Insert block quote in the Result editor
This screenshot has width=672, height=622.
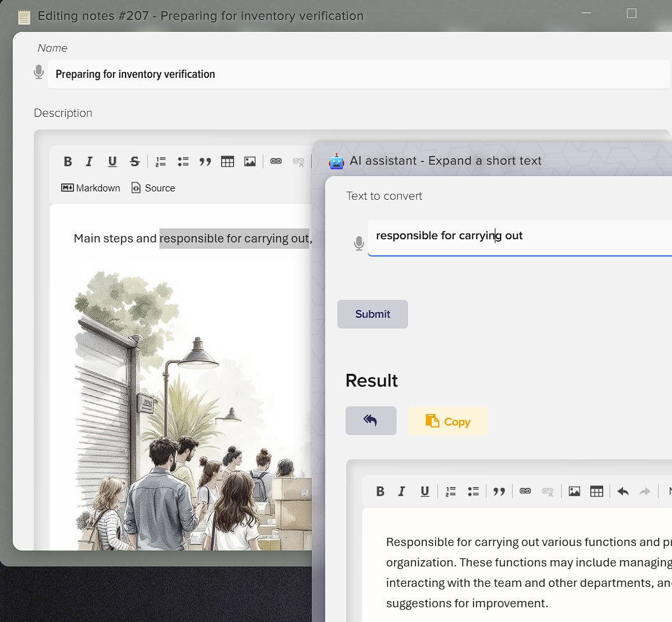coord(499,492)
